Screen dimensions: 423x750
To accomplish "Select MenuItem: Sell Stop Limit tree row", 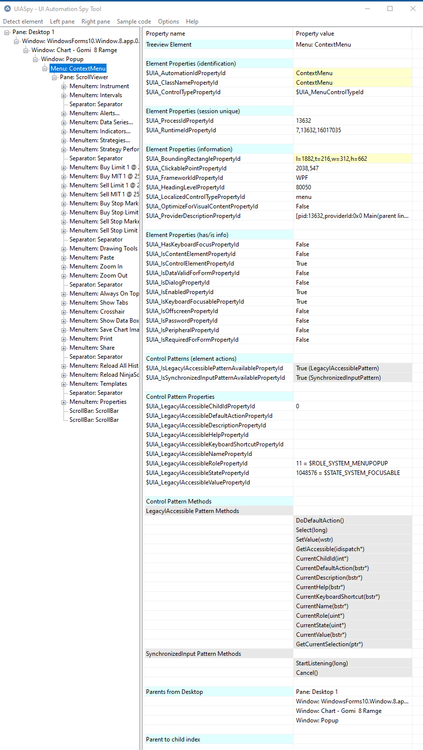I will [104, 231].
